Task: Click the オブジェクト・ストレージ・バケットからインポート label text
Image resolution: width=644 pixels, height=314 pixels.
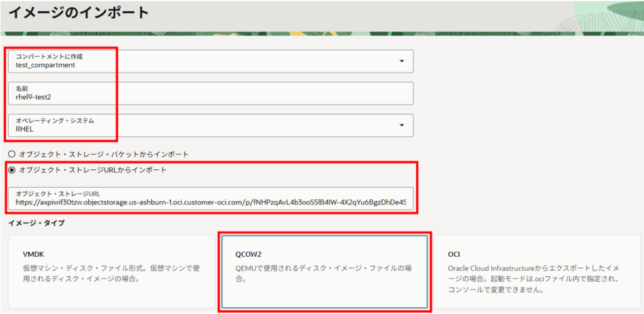Action: (104, 154)
